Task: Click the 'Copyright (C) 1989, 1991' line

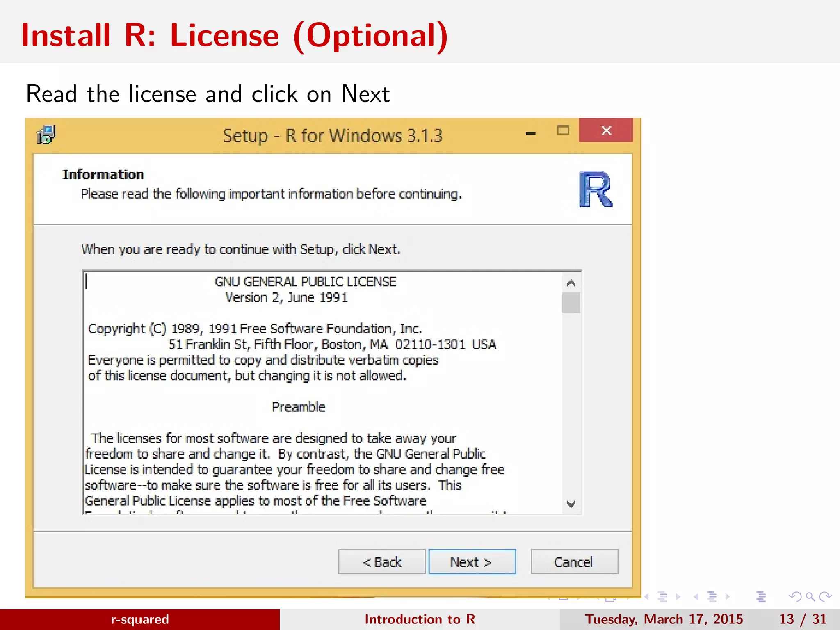Action: click(x=255, y=329)
